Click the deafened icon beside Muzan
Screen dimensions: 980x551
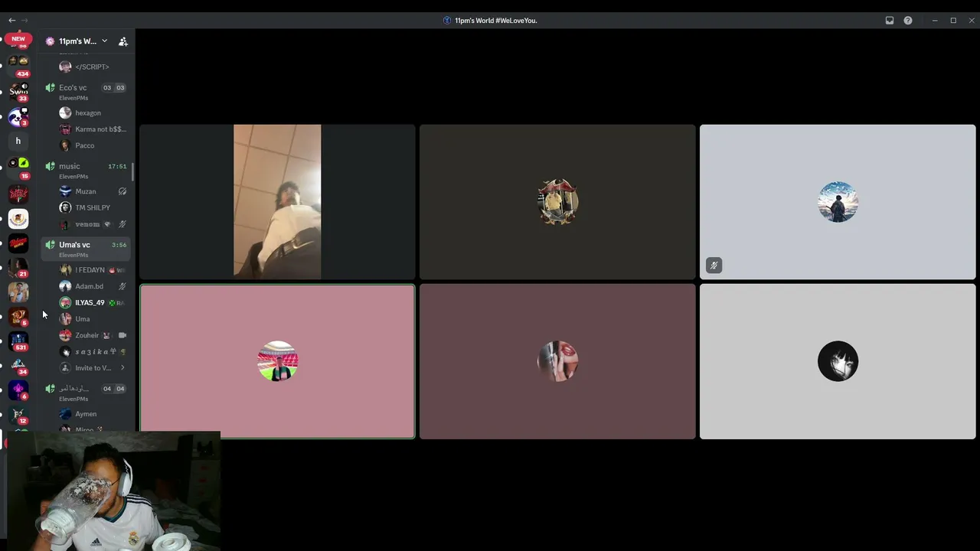(x=122, y=191)
